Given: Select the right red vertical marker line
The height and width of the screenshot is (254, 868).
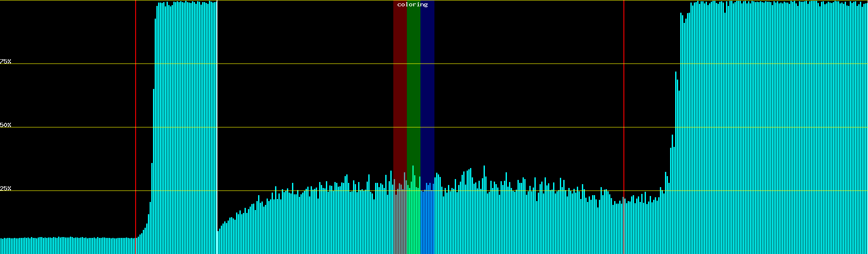Looking at the screenshot, I should click(x=624, y=127).
